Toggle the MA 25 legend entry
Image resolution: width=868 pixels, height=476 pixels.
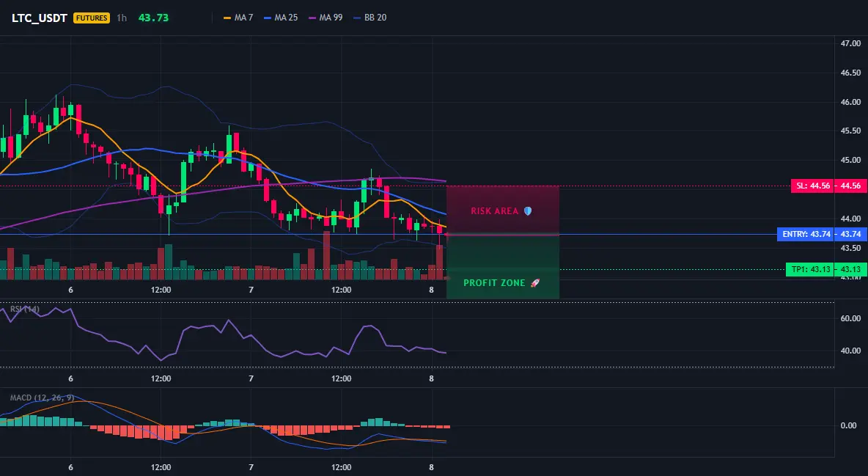pyautogui.click(x=281, y=18)
